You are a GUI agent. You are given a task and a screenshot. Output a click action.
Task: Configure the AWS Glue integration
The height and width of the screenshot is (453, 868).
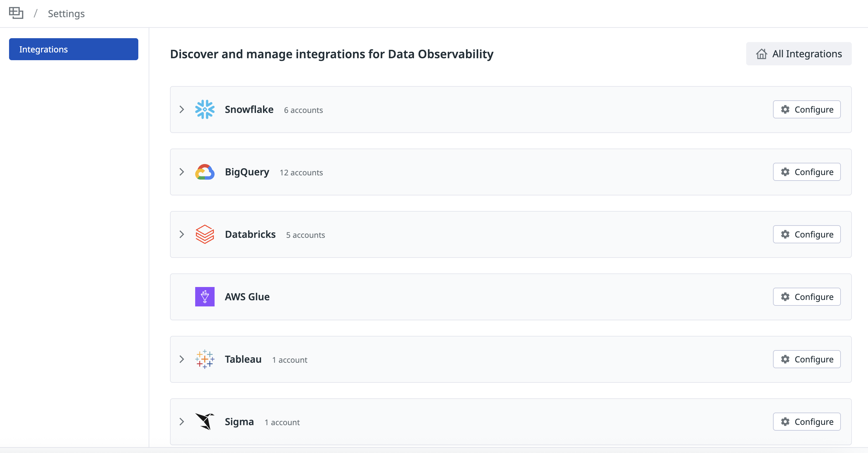pos(806,297)
